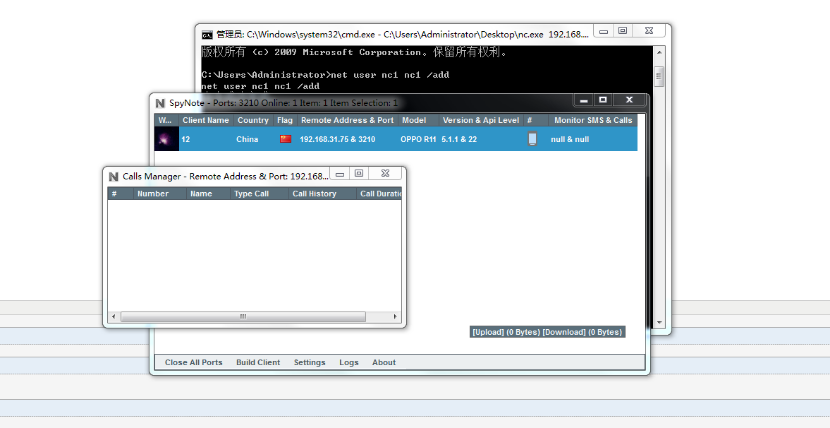Close the SpyNote window
Viewport: 830px width, 428px height.
pyautogui.click(x=629, y=100)
